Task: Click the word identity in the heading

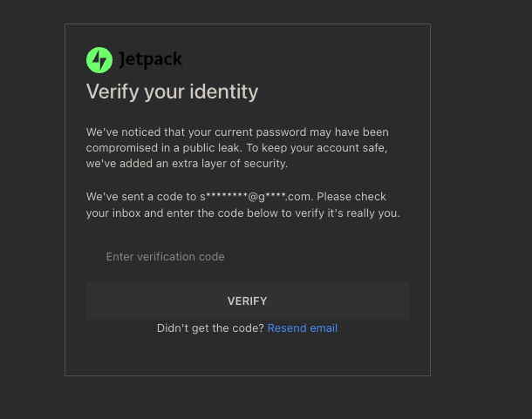Action: pos(224,91)
